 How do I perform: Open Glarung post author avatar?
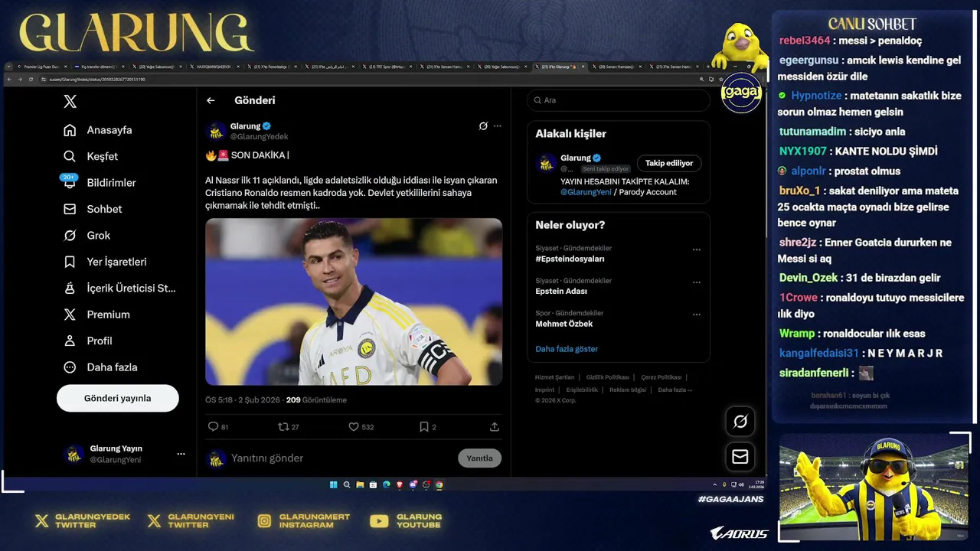[x=216, y=131]
